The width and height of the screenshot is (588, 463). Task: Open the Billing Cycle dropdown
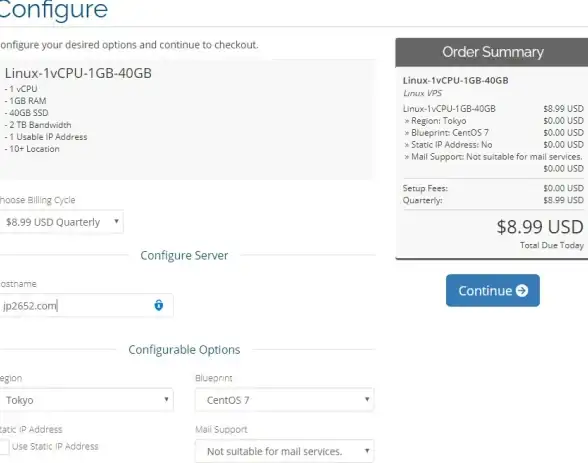(61, 222)
